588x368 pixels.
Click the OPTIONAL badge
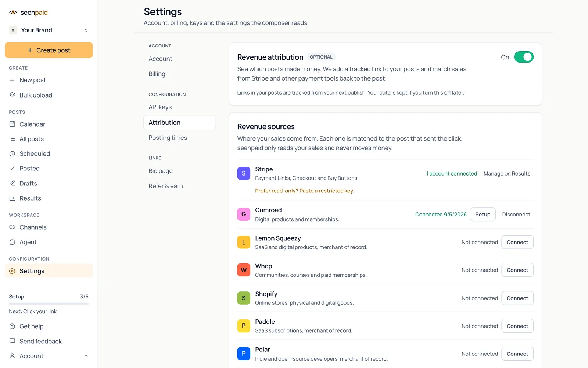click(x=321, y=57)
